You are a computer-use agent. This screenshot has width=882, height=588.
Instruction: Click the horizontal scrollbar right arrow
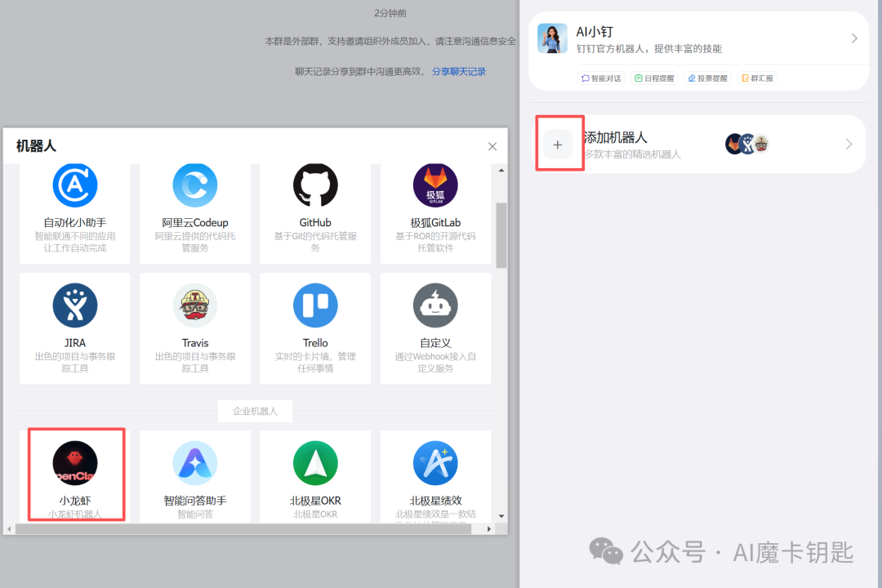point(489,529)
